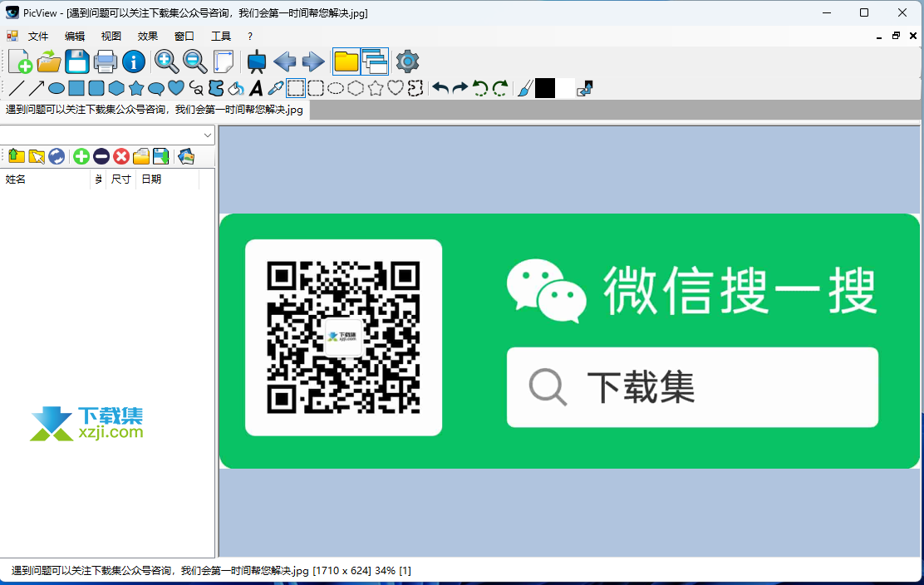Image resolution: width=924 pixels, height=585 pixels.
Task: Open a file with the open-folder icon
Action: pos(49,61)
